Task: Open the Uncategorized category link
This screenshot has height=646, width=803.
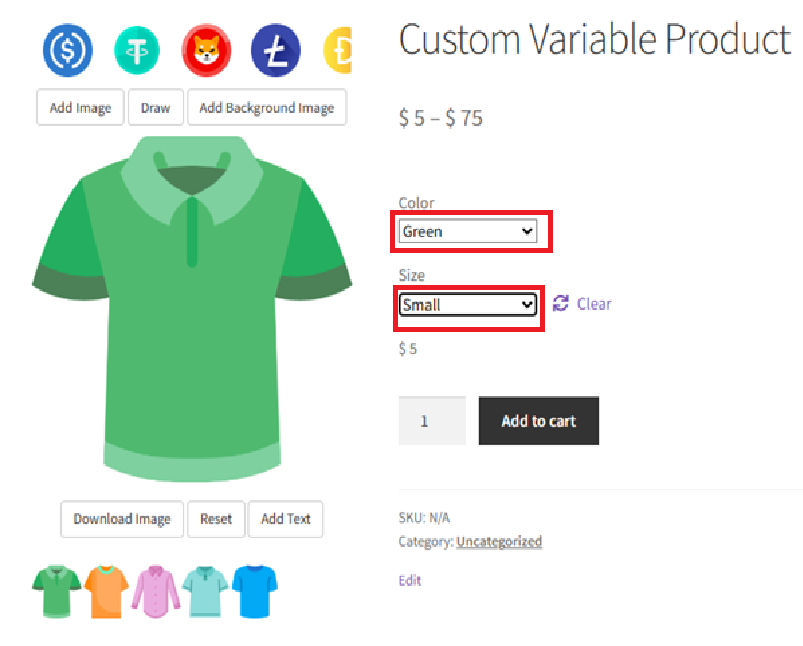Action: pyautogui.click(x=499, y=542)
